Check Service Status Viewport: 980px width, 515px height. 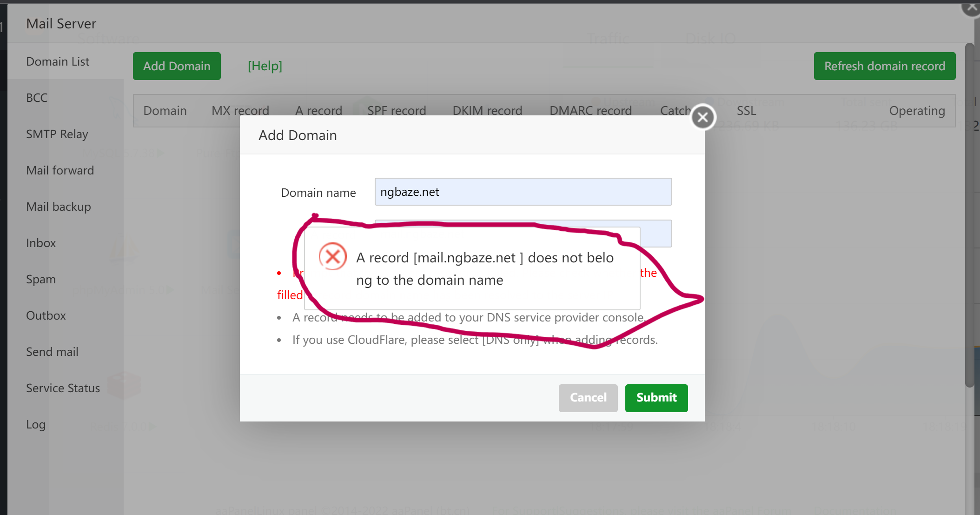[x=63, y=388]
